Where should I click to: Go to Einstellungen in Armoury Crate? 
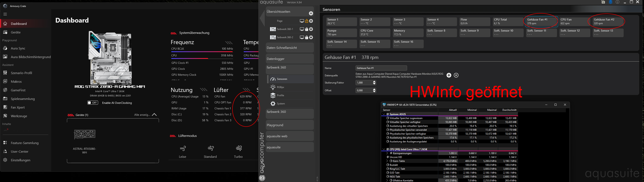point(21,160)
